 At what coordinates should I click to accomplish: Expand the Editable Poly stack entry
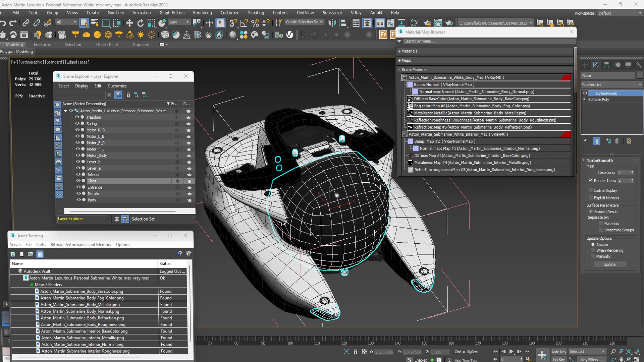tap(585, 100)
